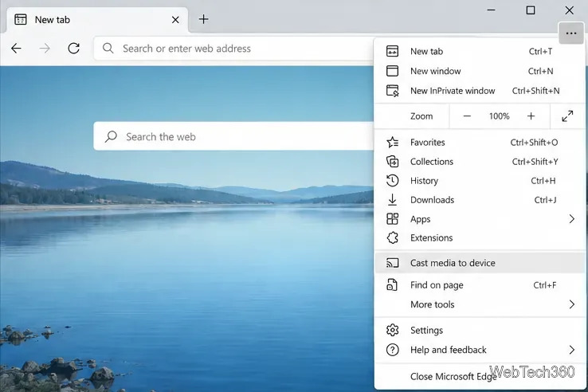588x392 pixels.
Task: Click the History clock icon
Action: (392, 181)
